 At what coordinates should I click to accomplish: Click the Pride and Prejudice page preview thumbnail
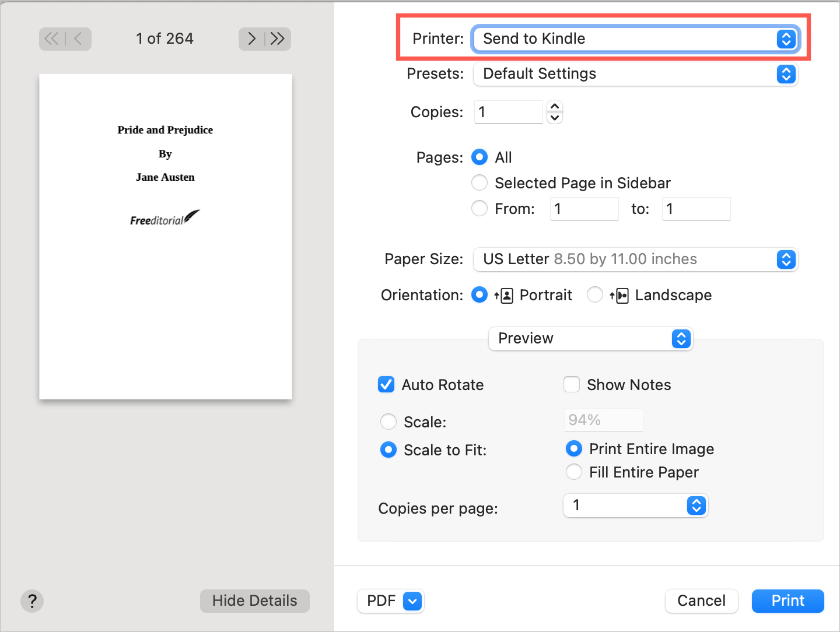click(x=166, y=237)
